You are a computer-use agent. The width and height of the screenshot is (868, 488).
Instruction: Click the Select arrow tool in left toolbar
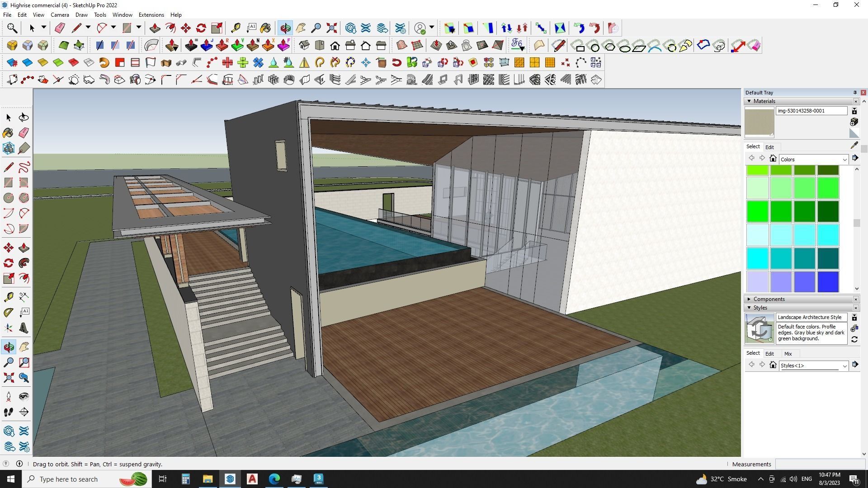click(x=8, y=117)
